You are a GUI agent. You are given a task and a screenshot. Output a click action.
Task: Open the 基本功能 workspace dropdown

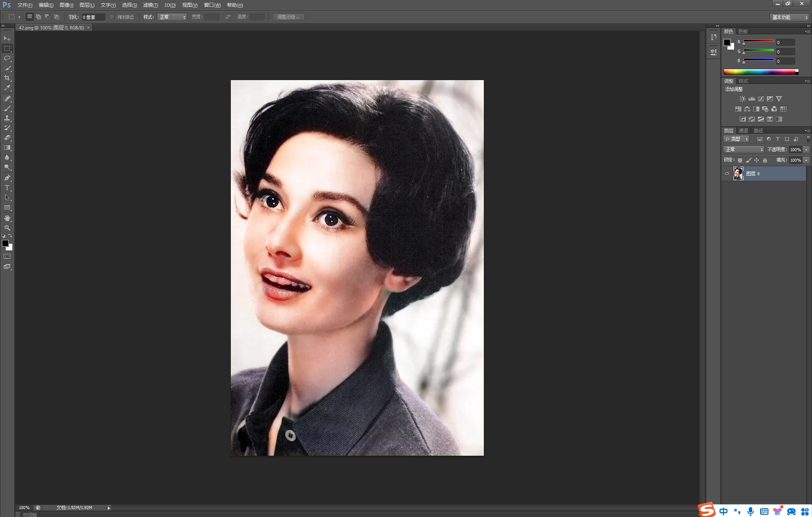tap(789, 17)
